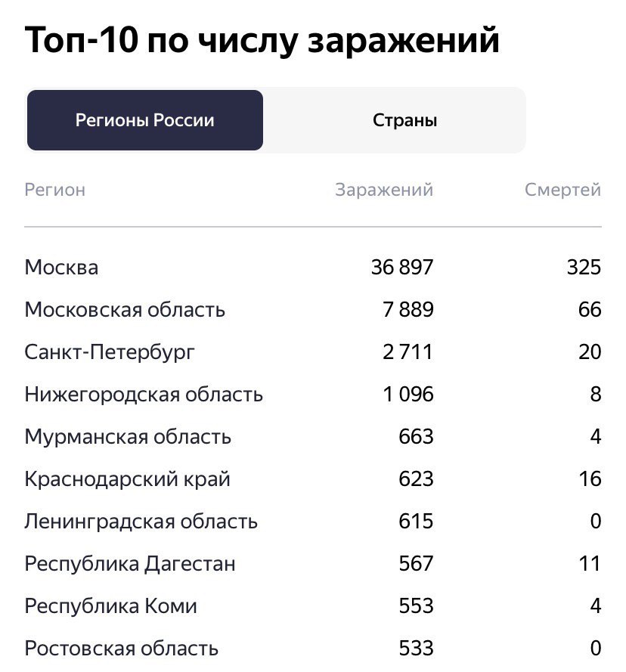Screen dimensions: 626x672
Task: Open the Ростовская область row
Action: [122, 649]
